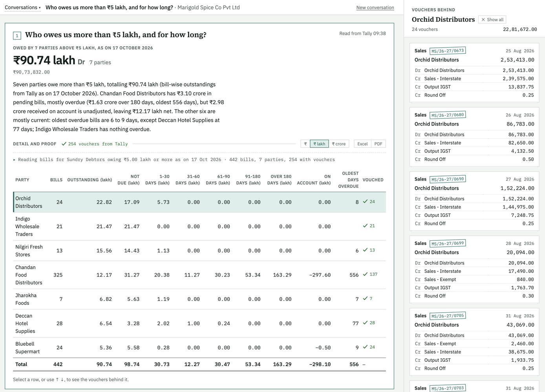Switch amounts to ₹ crore unit
Viewport: 545px width, 392px height.
(x=339, y=144)
